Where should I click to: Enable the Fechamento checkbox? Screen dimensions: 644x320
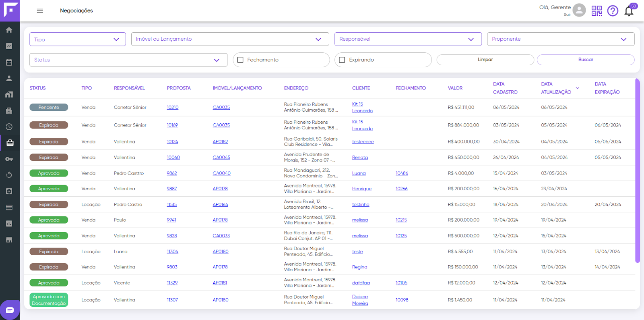click(x=240, y=60)
